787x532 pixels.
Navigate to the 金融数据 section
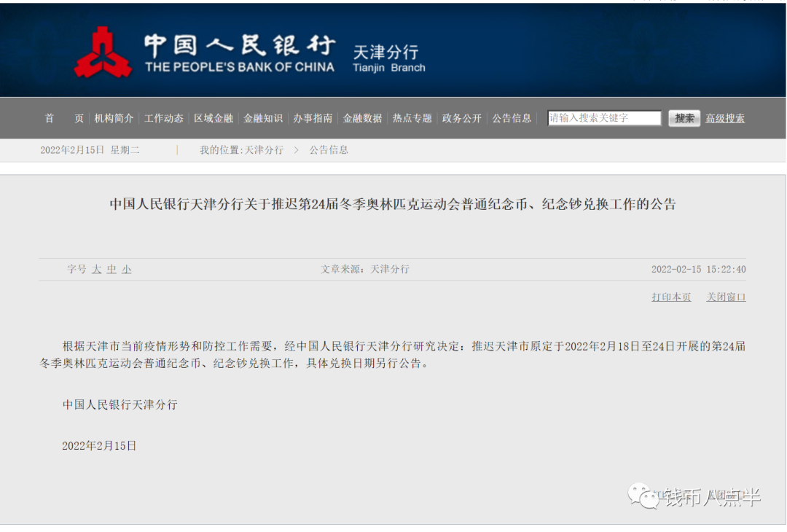[362, 119]
